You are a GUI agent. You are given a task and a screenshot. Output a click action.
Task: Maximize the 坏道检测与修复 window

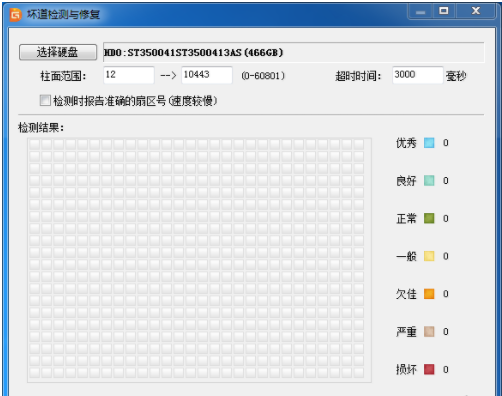[444, 11]
